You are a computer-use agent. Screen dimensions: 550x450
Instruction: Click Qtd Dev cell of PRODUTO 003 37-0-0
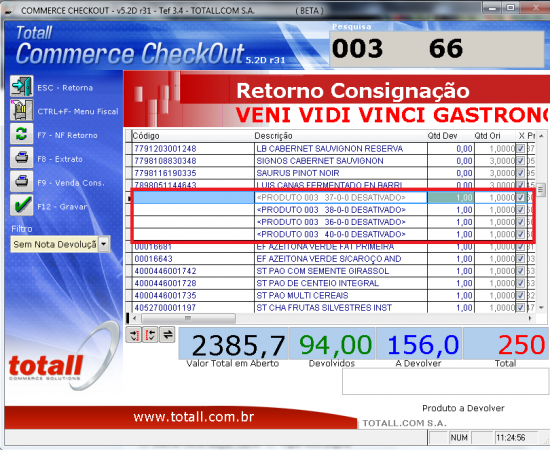point(450,198)
